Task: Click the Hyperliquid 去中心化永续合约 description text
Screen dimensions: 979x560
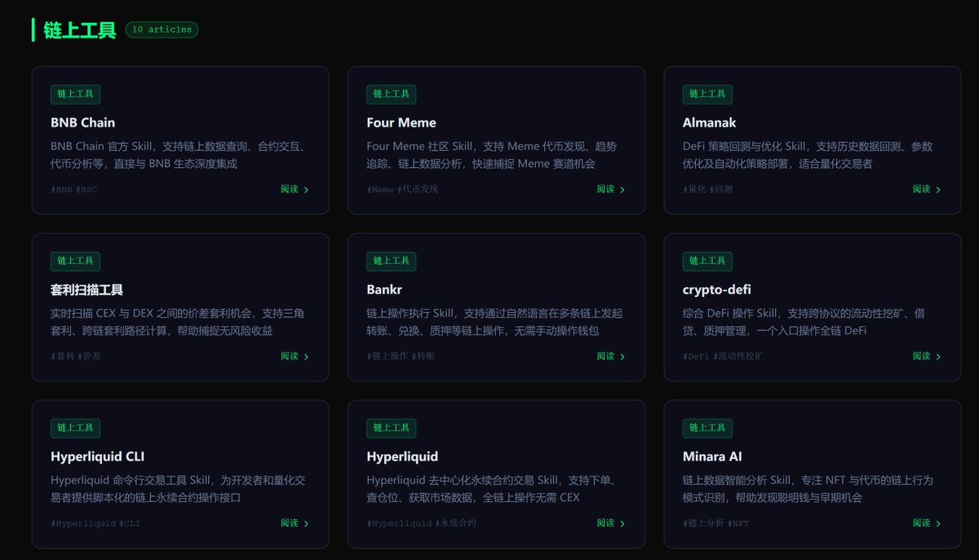Action: tap(490, 489)
